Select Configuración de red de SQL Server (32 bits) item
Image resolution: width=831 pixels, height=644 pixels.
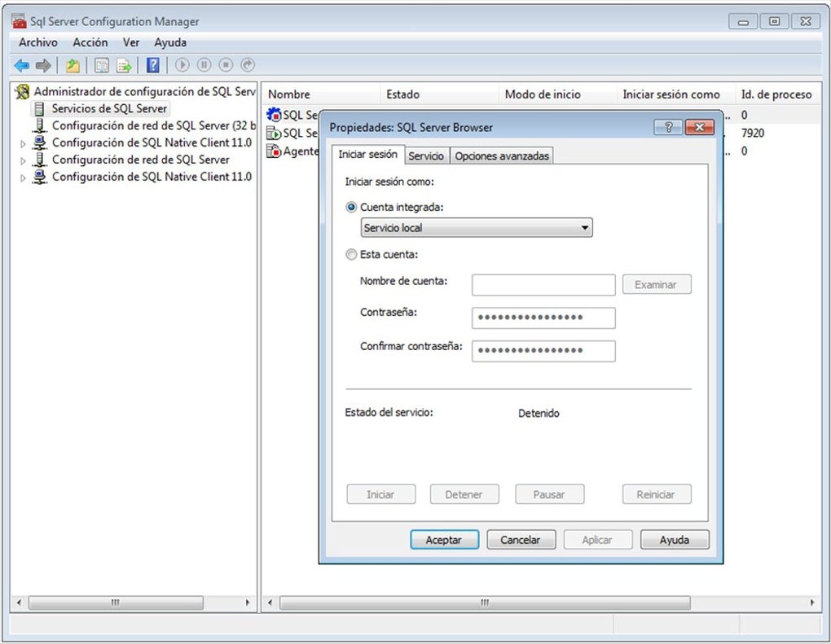pyautogui.click(x=154, y=125)
